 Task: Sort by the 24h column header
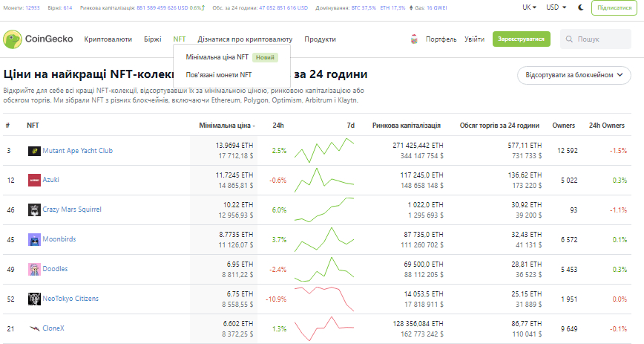point(278,126)
